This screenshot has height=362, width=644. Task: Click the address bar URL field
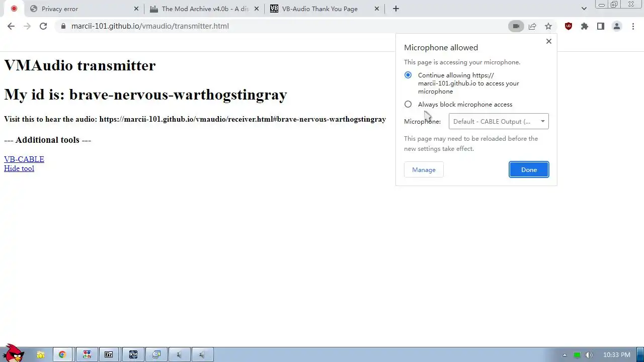click(282, 26)
